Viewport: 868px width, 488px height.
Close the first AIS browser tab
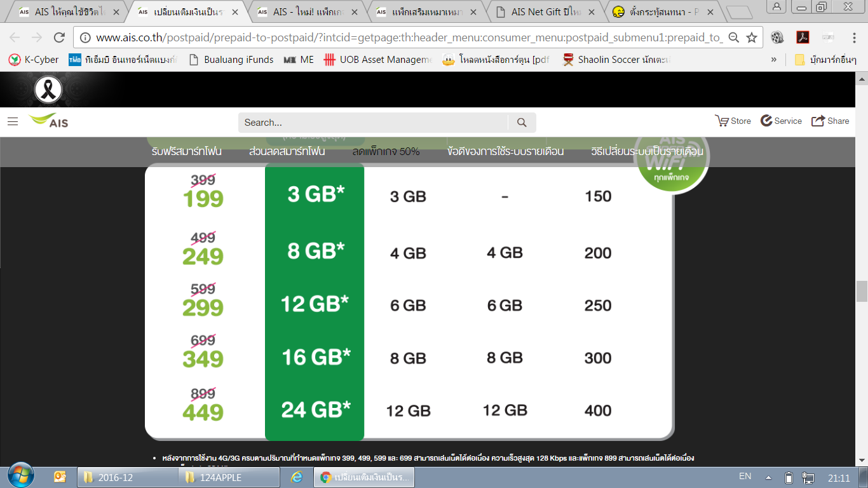[x=116, y=12]
